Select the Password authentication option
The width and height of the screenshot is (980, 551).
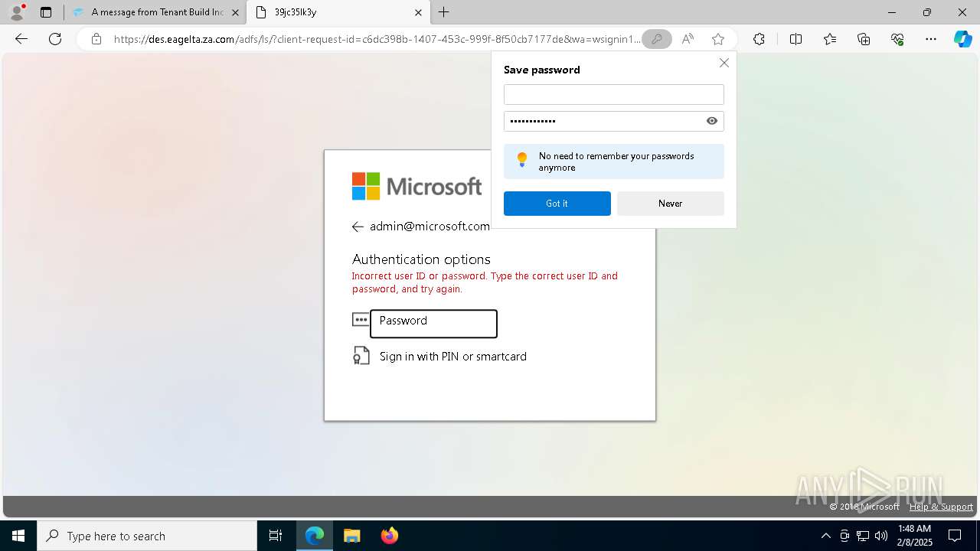tap(433, 324)
